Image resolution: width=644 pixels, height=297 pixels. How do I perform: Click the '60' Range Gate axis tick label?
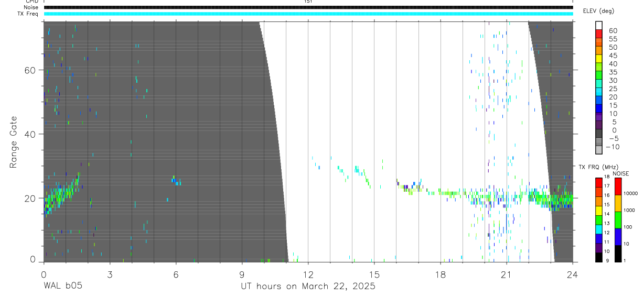click(x=31, y=70)
